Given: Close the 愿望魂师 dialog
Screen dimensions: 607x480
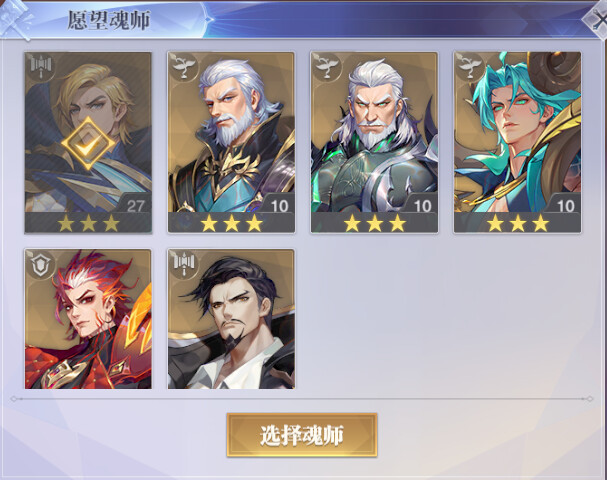Looking at the screenshot, I should (596, 19).
